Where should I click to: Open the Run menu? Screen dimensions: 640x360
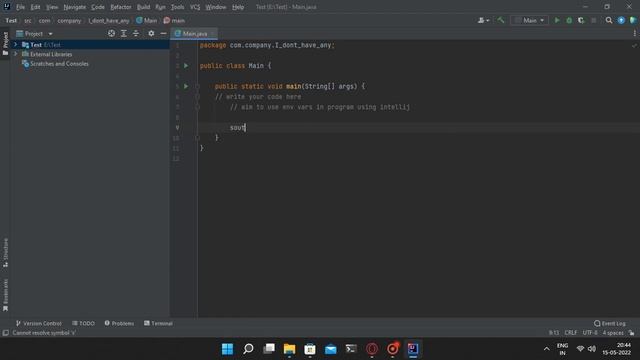[x=160, y=7]
